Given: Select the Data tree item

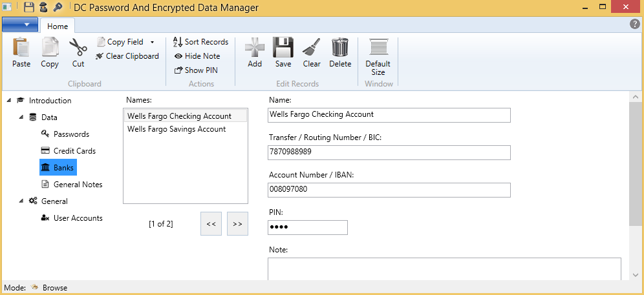Looking at the screenshot, I should click(49, 117).
